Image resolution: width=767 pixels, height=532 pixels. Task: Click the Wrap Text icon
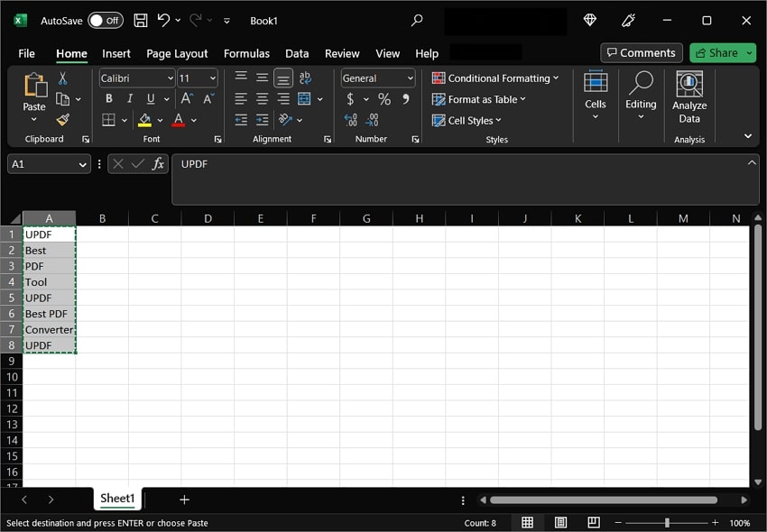(x=305, y=78)
